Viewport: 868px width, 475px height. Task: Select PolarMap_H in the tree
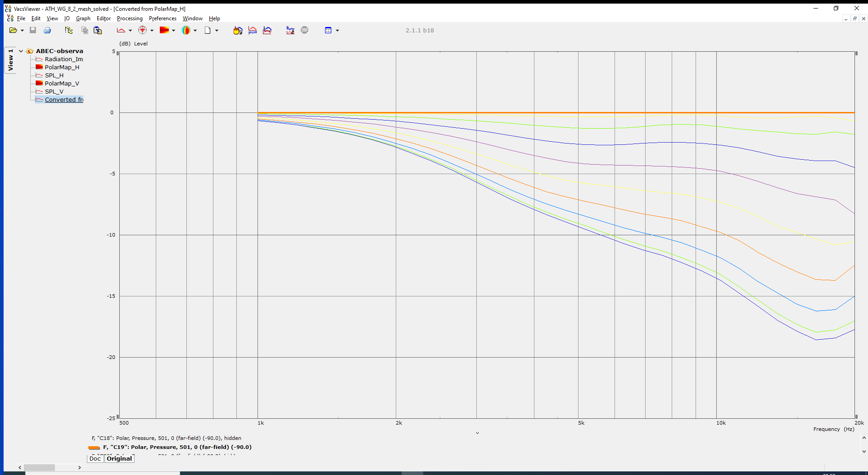[62, 67]
